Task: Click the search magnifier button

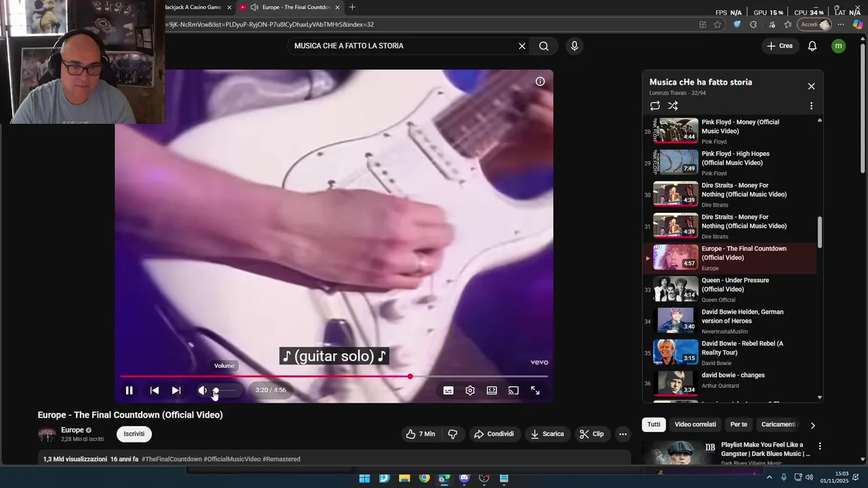Action: [544, 46]
